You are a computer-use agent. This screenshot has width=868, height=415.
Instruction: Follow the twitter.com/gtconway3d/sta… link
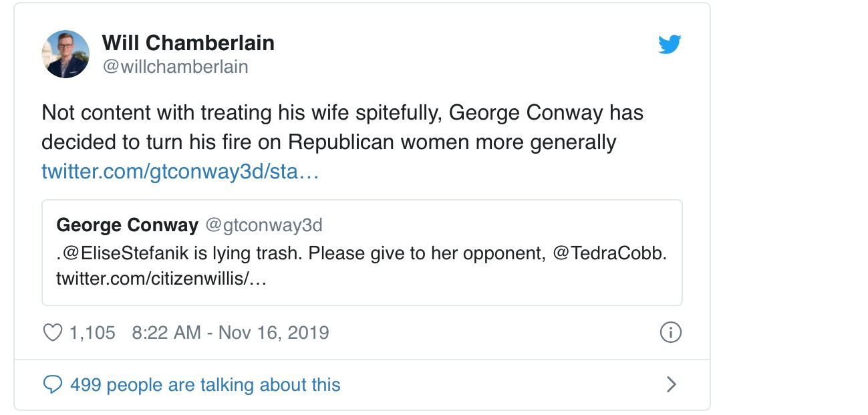pyautogui.click(x=180, y=172)
